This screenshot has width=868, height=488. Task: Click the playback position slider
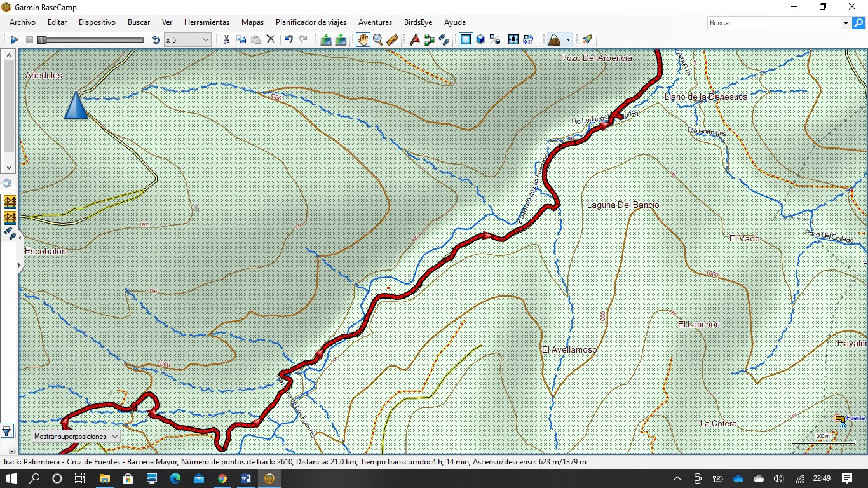pos(92,40)
